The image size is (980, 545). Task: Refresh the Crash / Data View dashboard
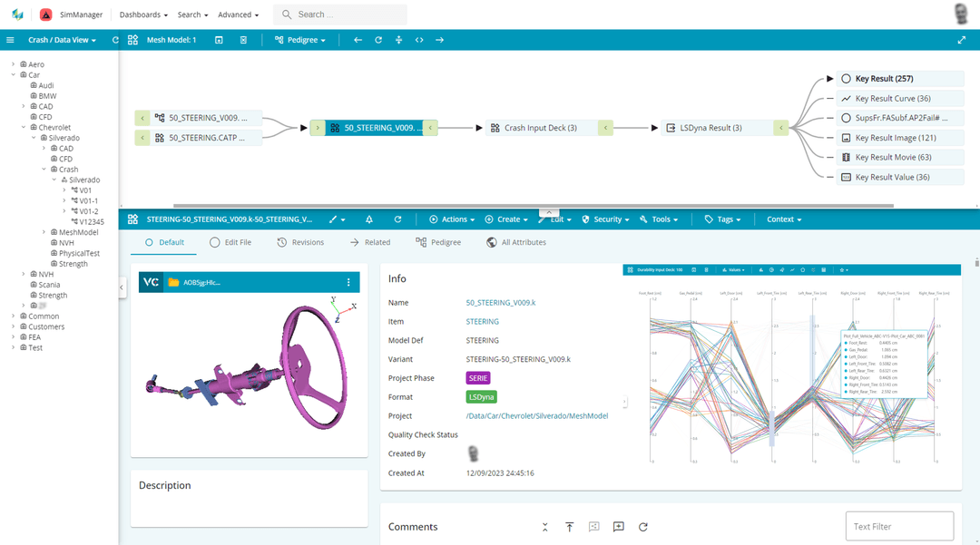tap(114, 40)
